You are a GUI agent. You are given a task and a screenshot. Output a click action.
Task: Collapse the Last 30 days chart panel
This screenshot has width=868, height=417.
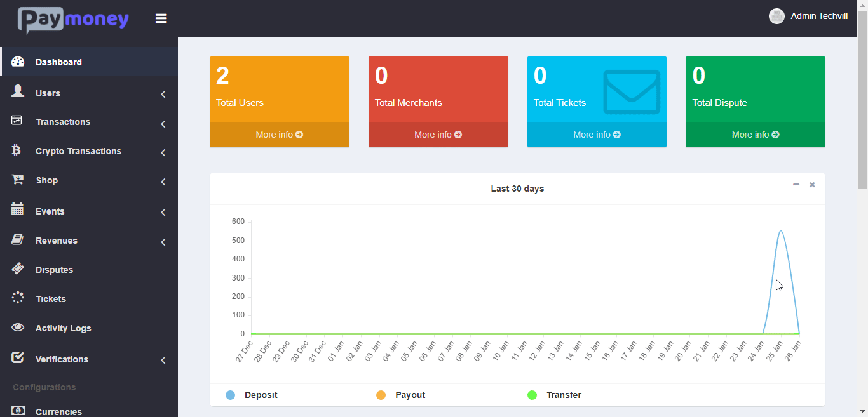tap(796, 185)
